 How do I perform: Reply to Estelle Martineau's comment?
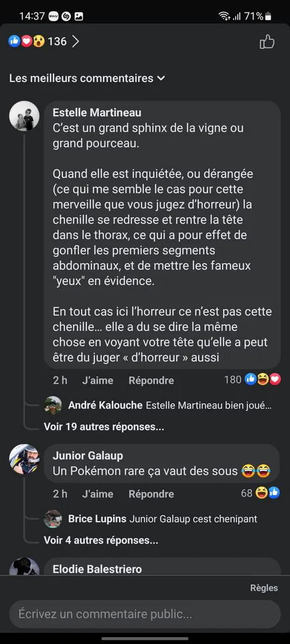coord(151,380)
